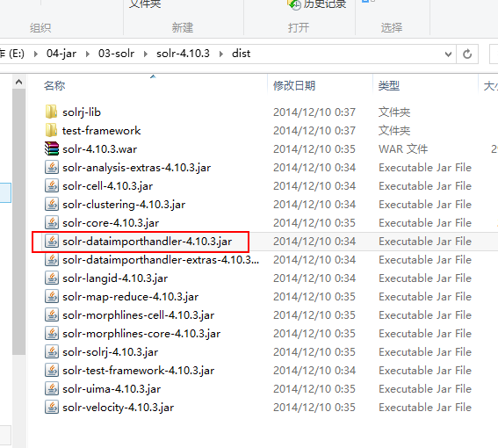The height and width of the screenshot is (448, 498).
Task: Navigate to solr-4.10.3 breadcrumb segment
Action: click(x=183, y=54)
